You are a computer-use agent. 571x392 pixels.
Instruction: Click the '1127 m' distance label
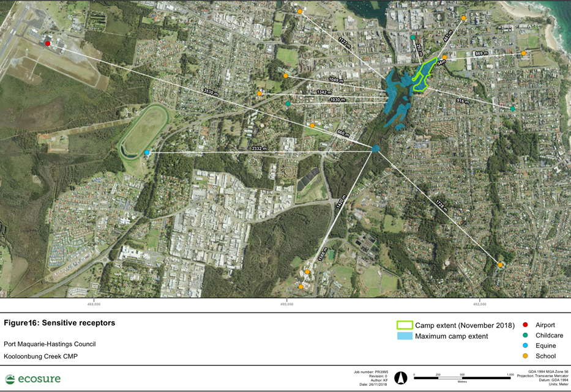pos(345,43)
